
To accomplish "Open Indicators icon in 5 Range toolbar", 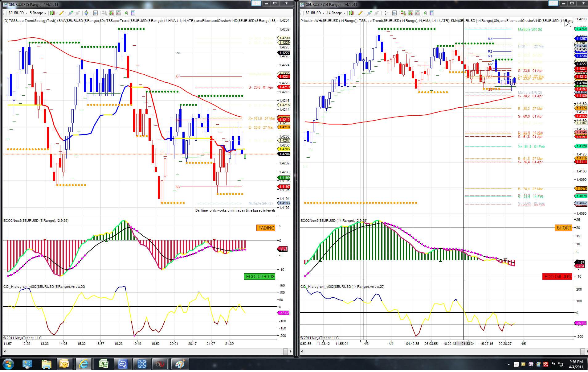I will click(x=119, y=13).
